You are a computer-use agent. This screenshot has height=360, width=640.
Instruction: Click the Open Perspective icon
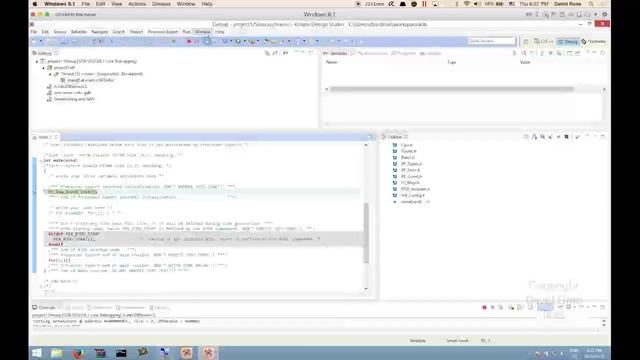pyautogui.click(x=526, y=42)
